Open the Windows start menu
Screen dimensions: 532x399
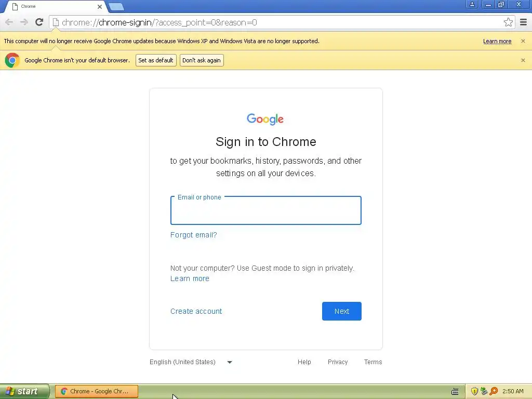(25, 391)
